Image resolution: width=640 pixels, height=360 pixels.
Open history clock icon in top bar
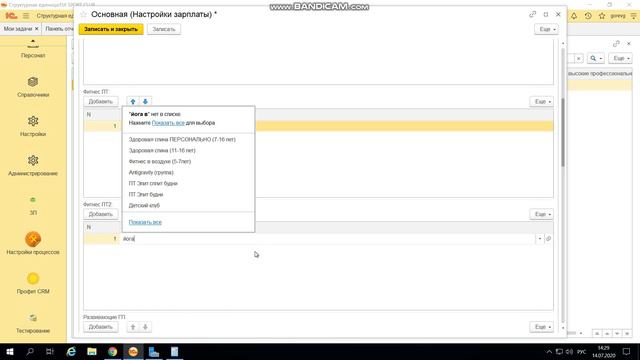click(x=588, y=16)
